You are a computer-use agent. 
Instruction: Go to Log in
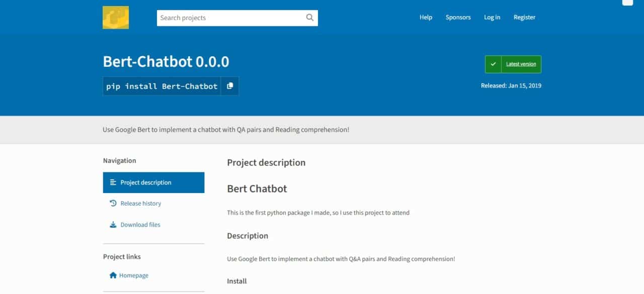tap(492, 17)
